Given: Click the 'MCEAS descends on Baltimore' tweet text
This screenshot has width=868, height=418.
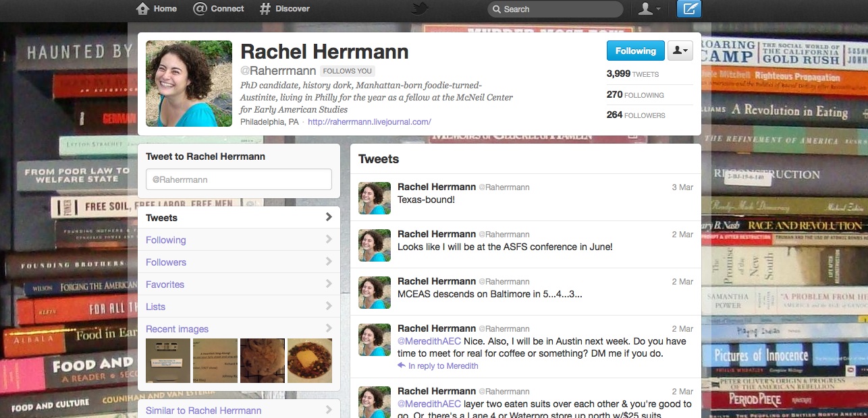Looking at the screenshot, I should 490,294.
